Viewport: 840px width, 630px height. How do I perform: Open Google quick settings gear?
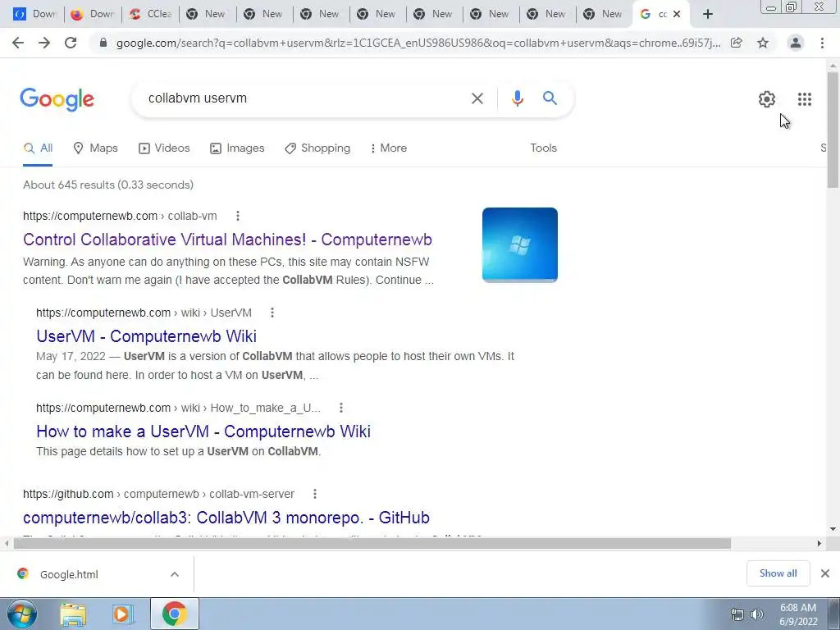[767, 99]
